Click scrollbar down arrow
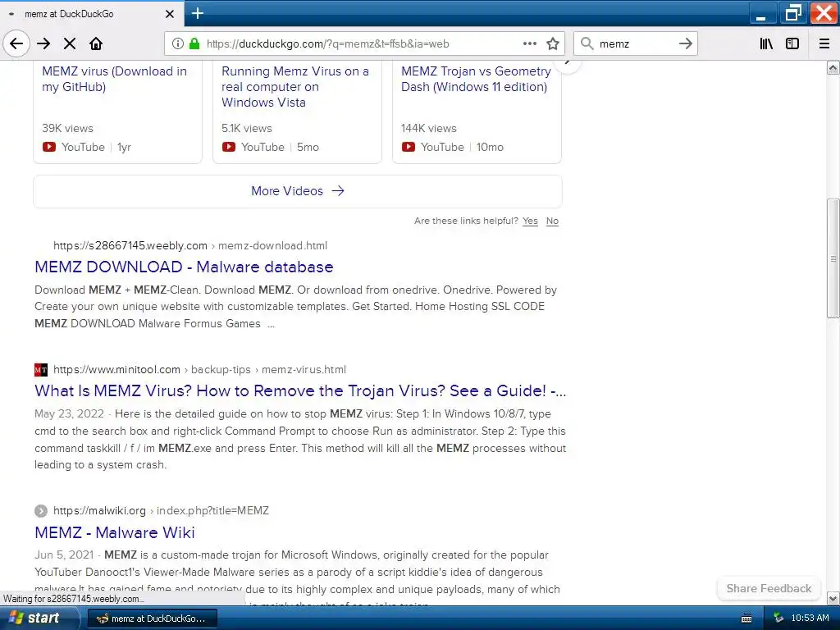Viewport: 840px width, 630px height. [833, 598]
